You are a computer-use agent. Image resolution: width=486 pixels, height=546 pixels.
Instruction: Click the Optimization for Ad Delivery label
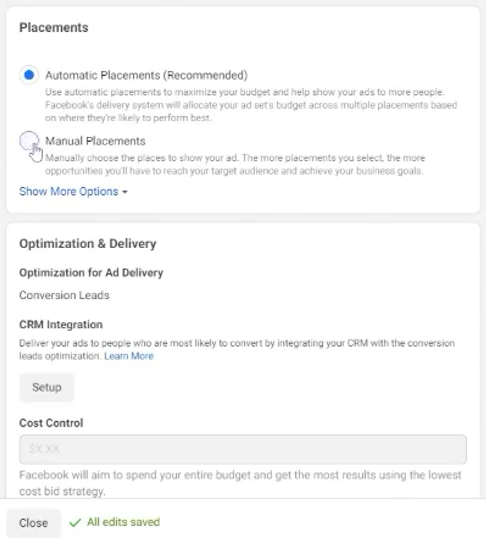point(91,273)
